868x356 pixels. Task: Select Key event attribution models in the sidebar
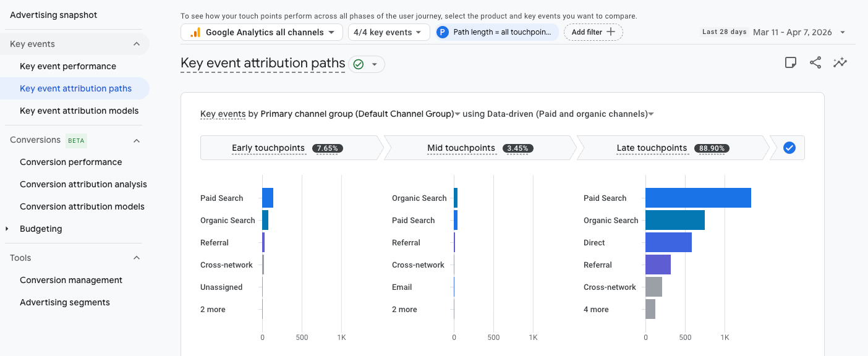pos(79,110)
